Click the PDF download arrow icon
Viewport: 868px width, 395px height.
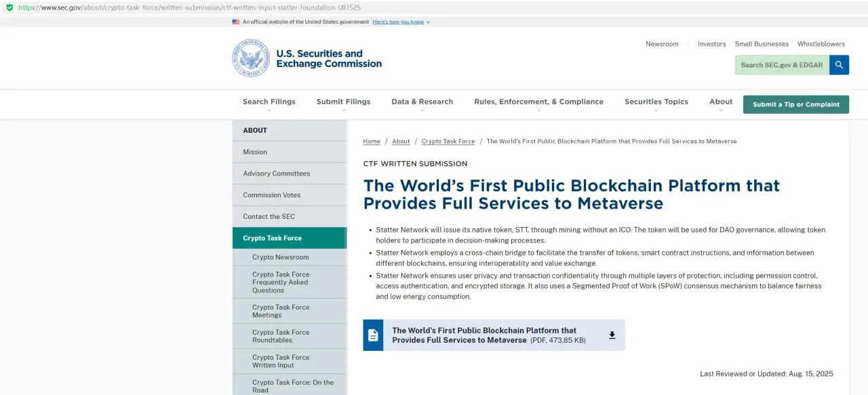point(612,335)
